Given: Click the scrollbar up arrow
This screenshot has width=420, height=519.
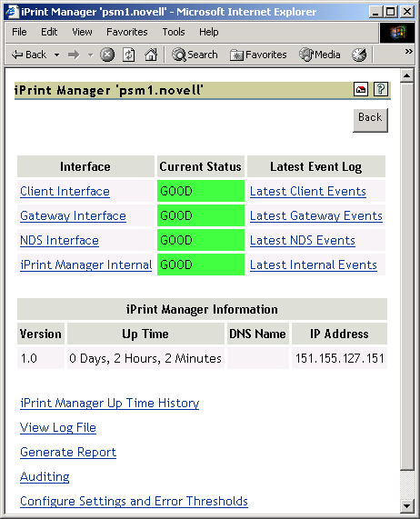Looking at the screenshot, I should click(x=406, y=76).
